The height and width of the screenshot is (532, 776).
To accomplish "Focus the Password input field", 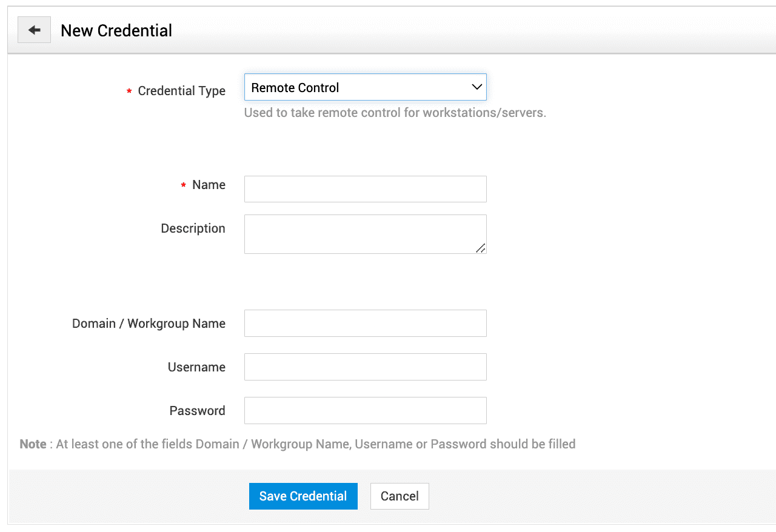I will pyautogui.click(x=365, y=410).
